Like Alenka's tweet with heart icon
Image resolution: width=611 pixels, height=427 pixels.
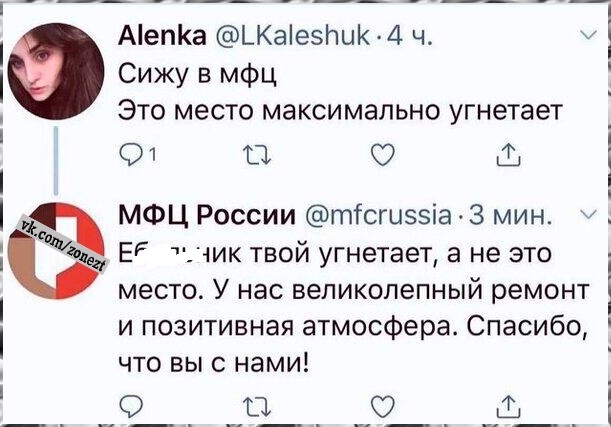click(383, 155)
